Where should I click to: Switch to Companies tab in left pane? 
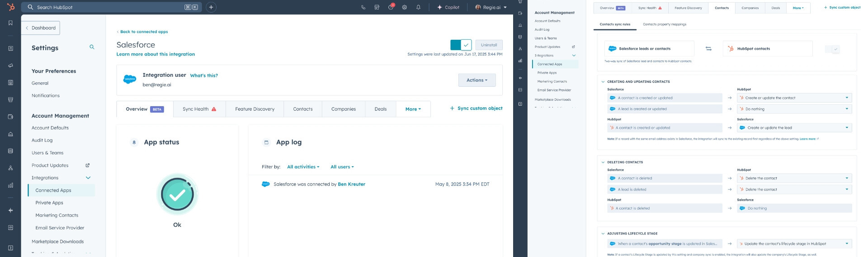(344, 109)
